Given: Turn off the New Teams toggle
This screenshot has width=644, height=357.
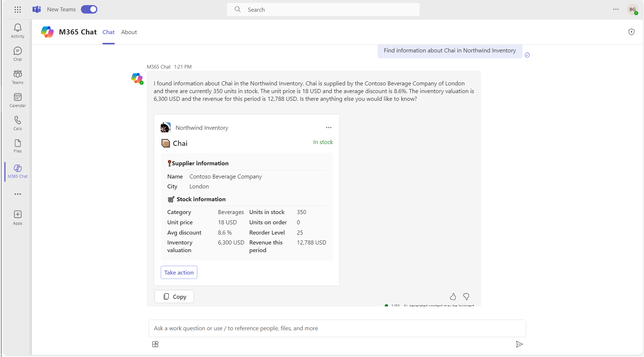Looking at the screenshot, I should click(x=89, y=10).
